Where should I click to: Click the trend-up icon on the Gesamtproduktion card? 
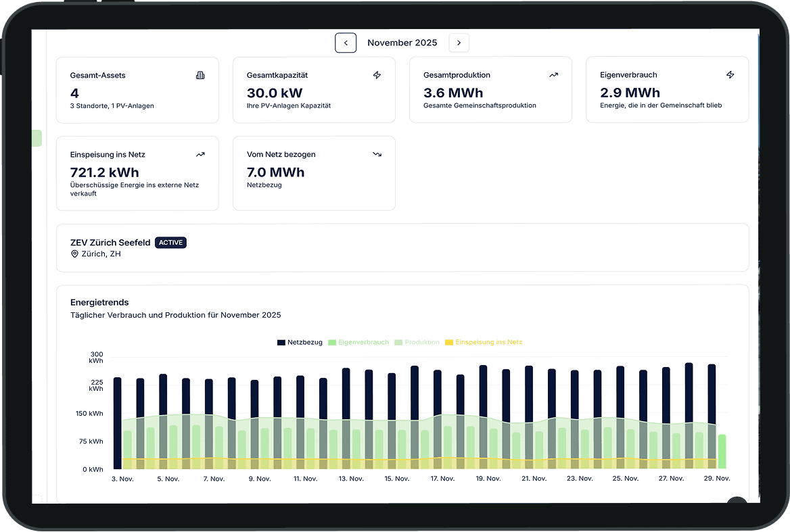(x=553, y=75)
